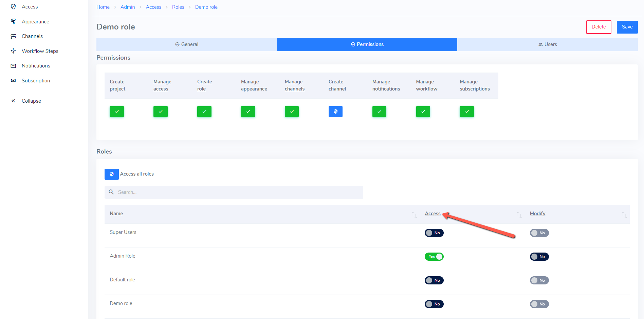Viewport: 644px width, 319px height.
Task: Go to Home breadcrumb link
Action: pyautogui.click(x=103, y=7)
